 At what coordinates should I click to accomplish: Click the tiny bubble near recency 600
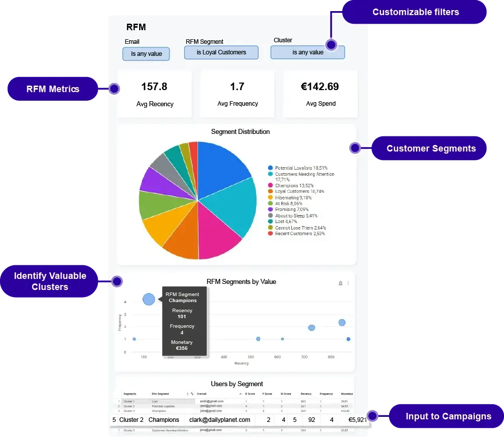(283, 339)
